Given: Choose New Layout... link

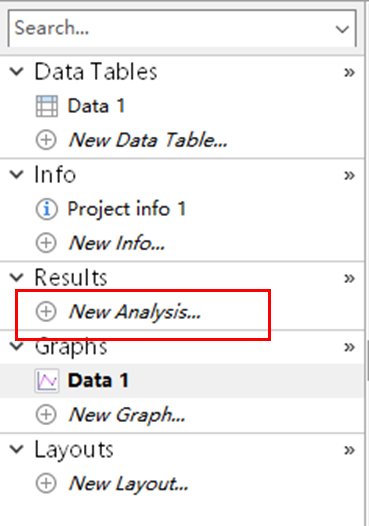Looking at the screenshot, I should (x=128, y=484).
